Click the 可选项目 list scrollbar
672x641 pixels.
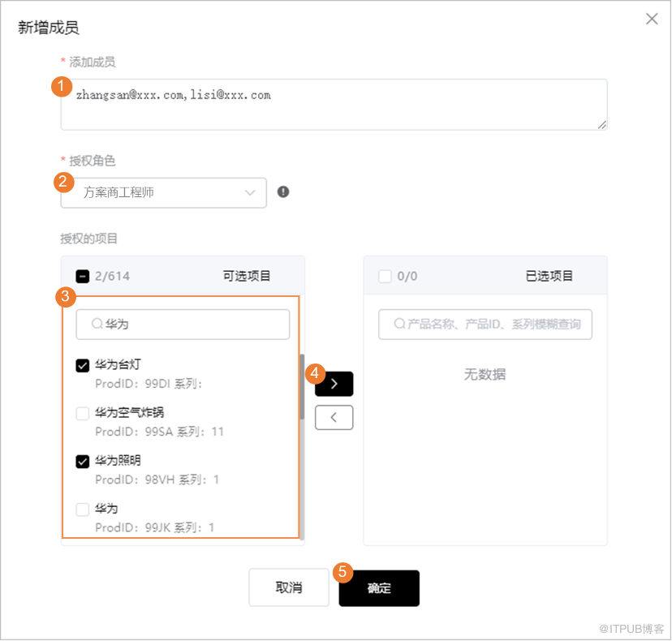302,386
